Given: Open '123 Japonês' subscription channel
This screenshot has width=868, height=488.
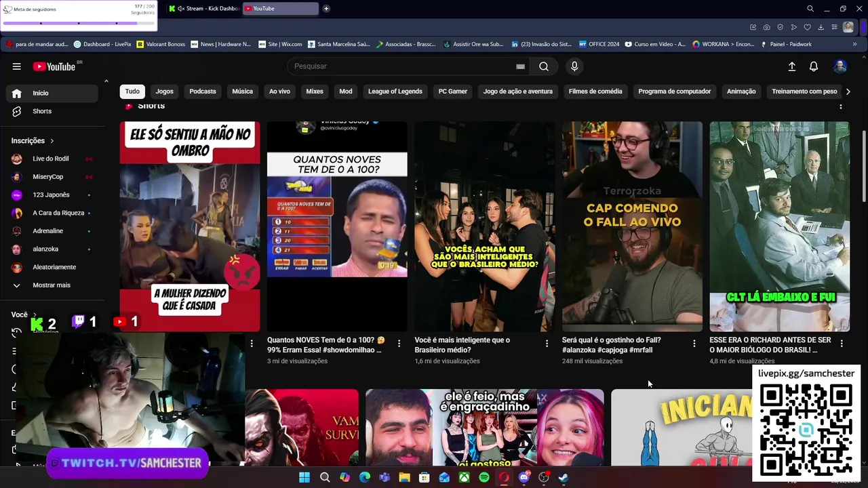Looking at the screenshot, I should click(x=52, y=195).
